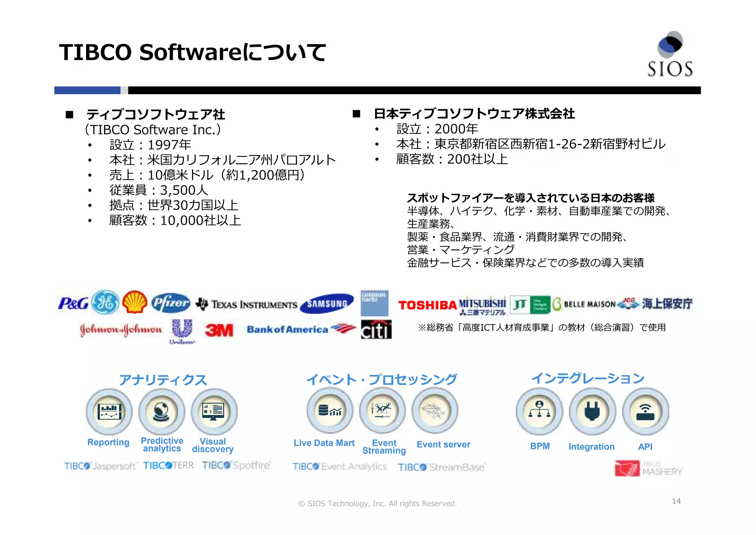Click the P&G logo
The height and width of the screenshot is (535, 756).
click(73, 303)
